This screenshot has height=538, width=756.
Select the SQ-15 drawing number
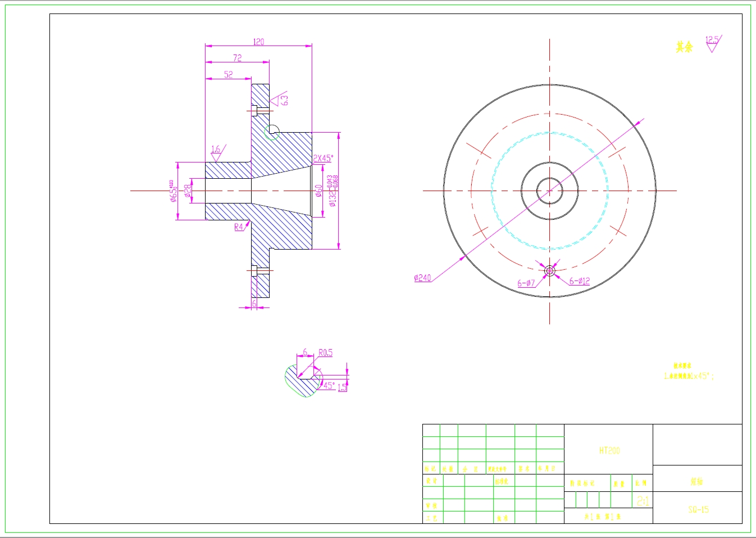(698, 509)
